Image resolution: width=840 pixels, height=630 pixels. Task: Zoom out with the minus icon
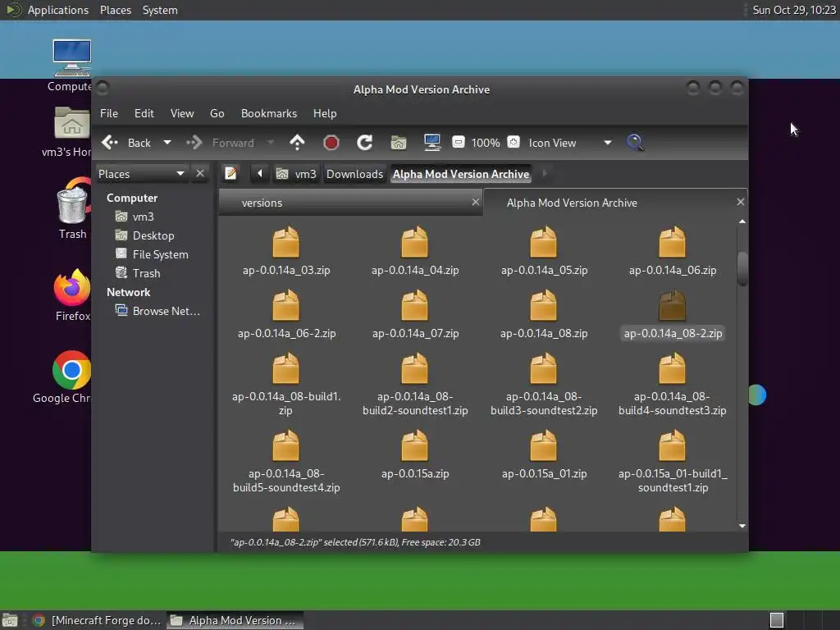[x=459, y=143]
